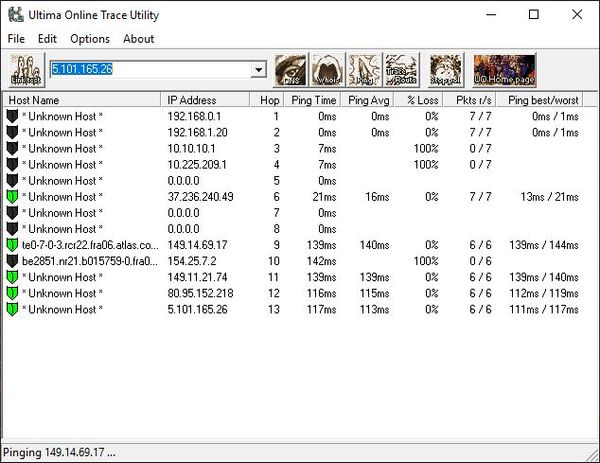Image resolution: width=600 pixels, height=463 pixels.
Task: Open the Options menu
Action: tap(90, 39)
